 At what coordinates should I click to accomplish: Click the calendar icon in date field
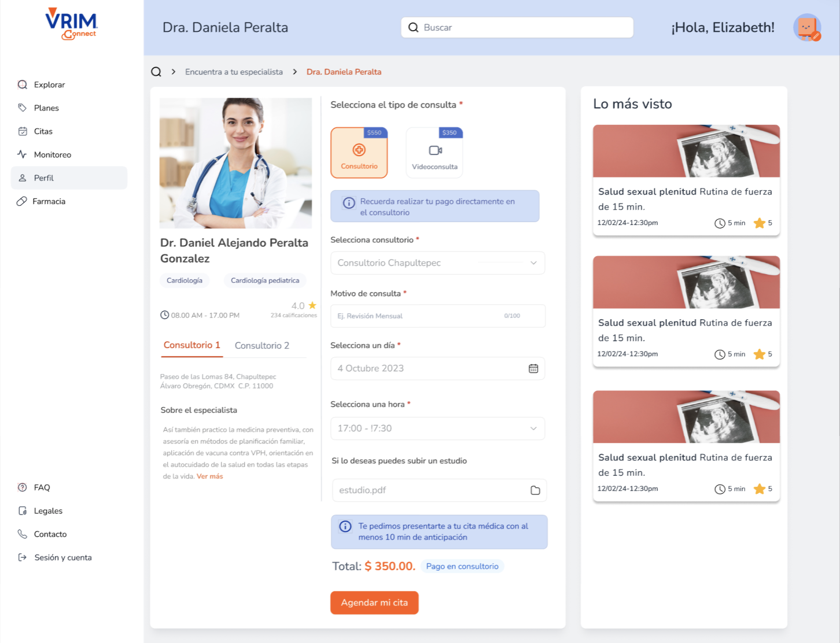coord(533,368)
